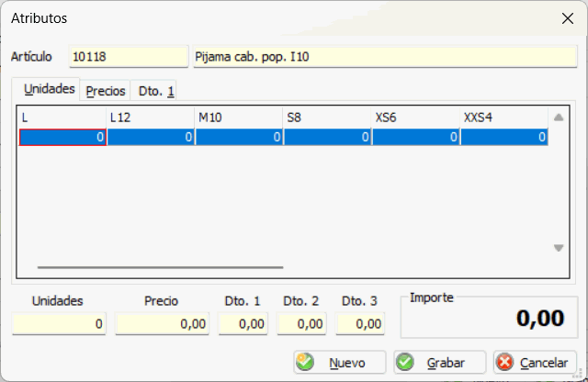Click the grid scroll up arrow
The width and height of the screenshot is (588, 382).
click(x=559, y=118)
